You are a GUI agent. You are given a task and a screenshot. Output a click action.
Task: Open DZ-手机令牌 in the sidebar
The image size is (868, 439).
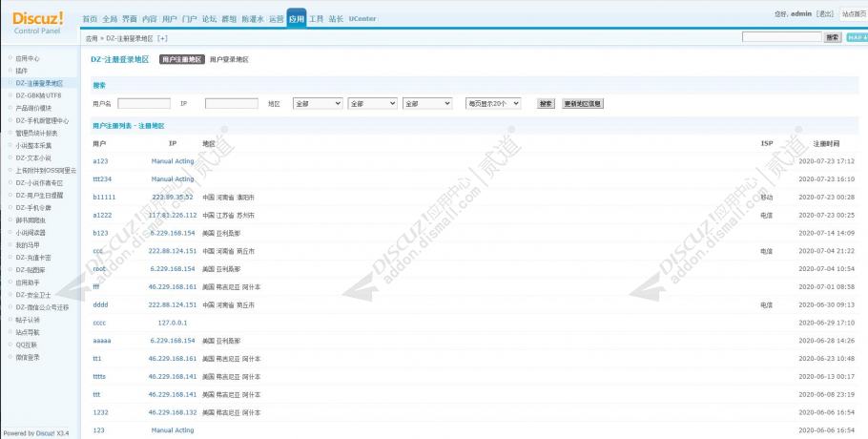tap(32, 208)
